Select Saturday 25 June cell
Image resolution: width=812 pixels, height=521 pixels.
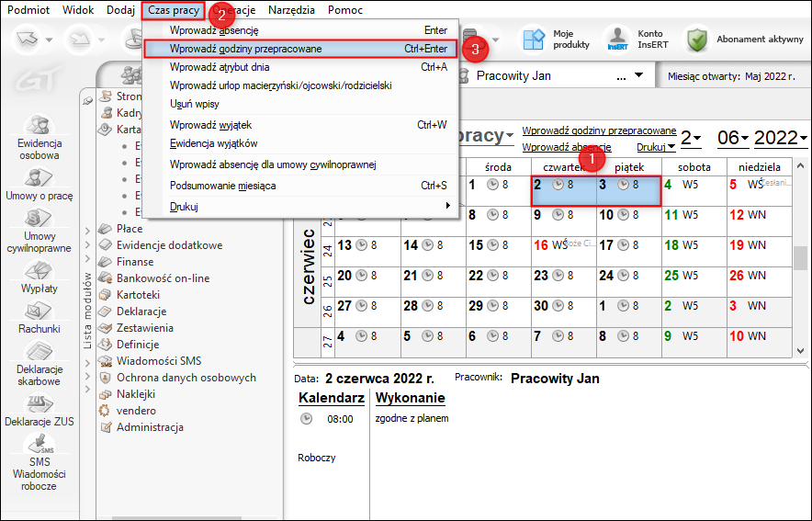point(694,282)
